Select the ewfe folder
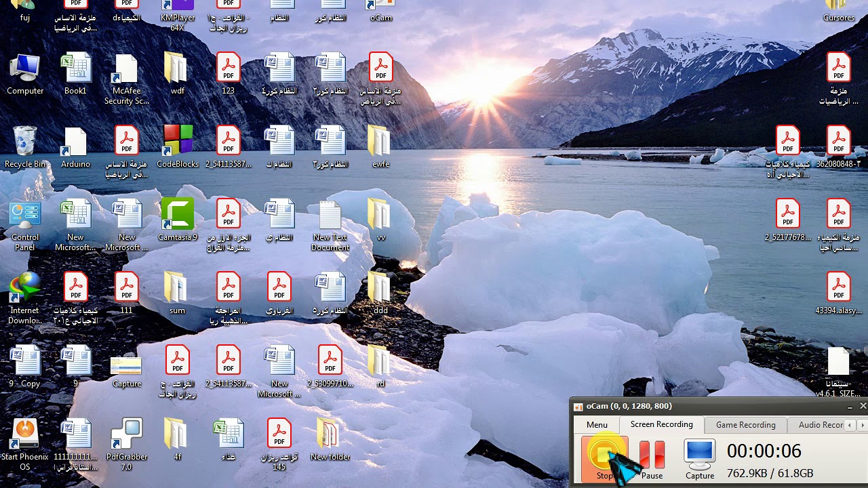868x488 pixels. 380,147
